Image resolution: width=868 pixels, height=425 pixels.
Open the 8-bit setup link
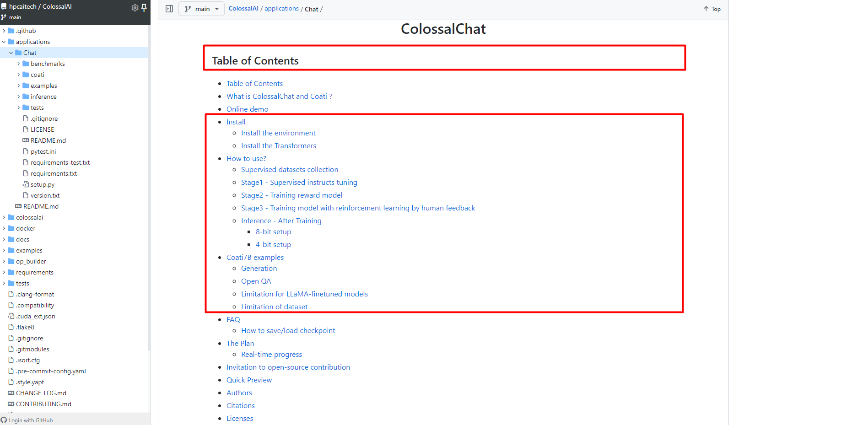[x=273, y=231]
